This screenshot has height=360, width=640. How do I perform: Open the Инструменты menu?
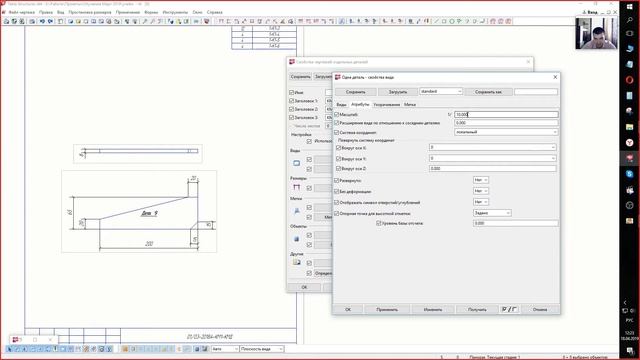coord(175,12)
